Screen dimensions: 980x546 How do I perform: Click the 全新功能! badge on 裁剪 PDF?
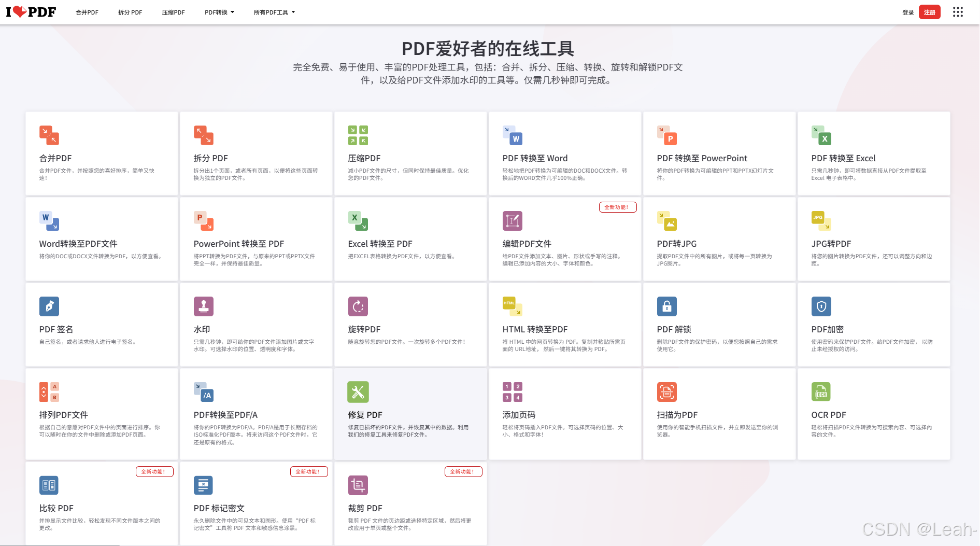[x=463, y=471]
